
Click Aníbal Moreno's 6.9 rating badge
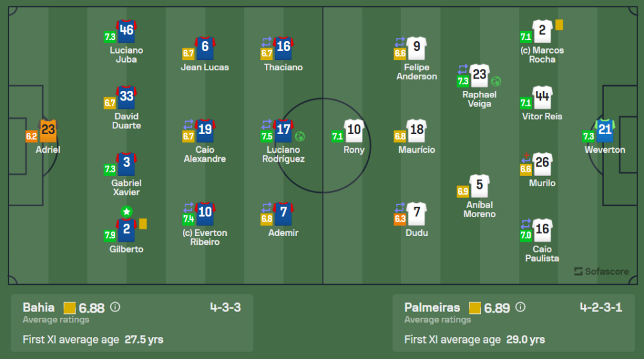(x=462, y=191)
